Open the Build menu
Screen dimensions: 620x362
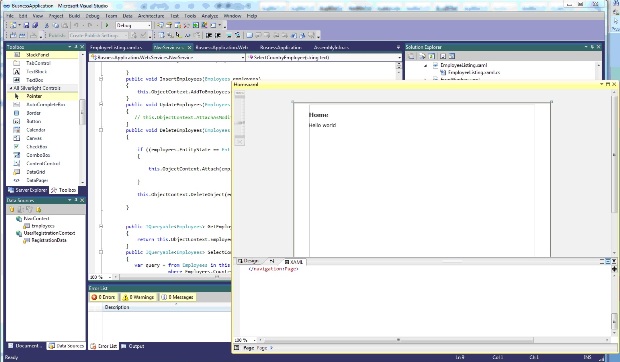[74, 16]
